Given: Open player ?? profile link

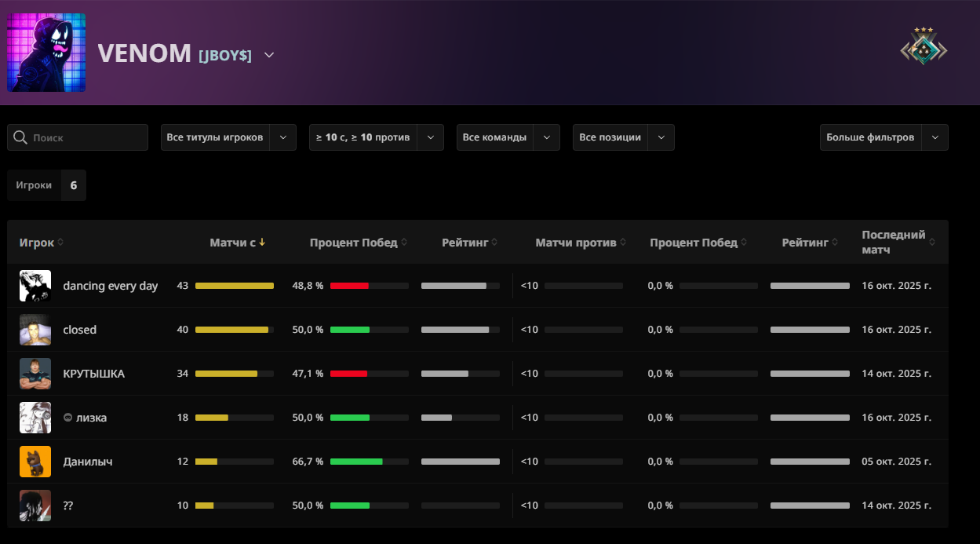Looking at the screenshot, I should coord(68,506).
